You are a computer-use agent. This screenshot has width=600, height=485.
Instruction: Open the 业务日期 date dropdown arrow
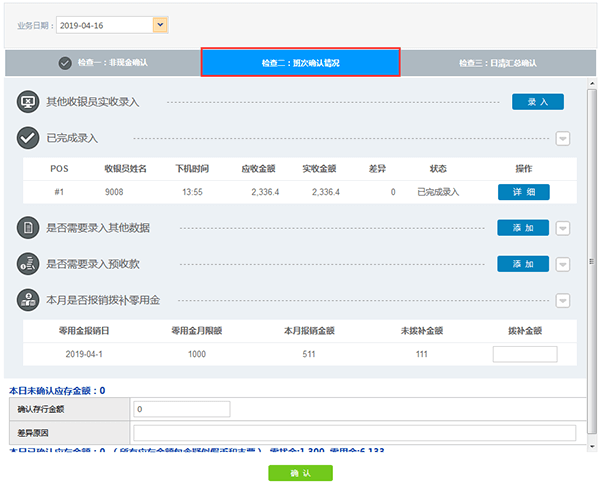[x=160, y=25]
